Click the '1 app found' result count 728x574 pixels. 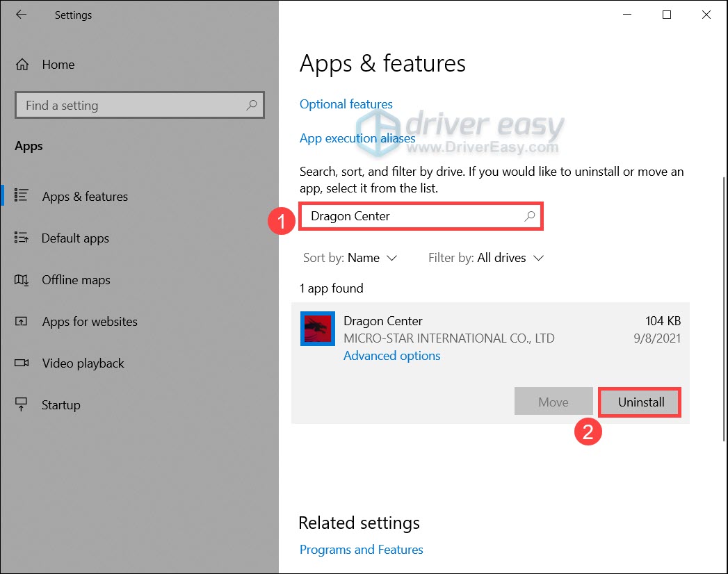point(332,288)
